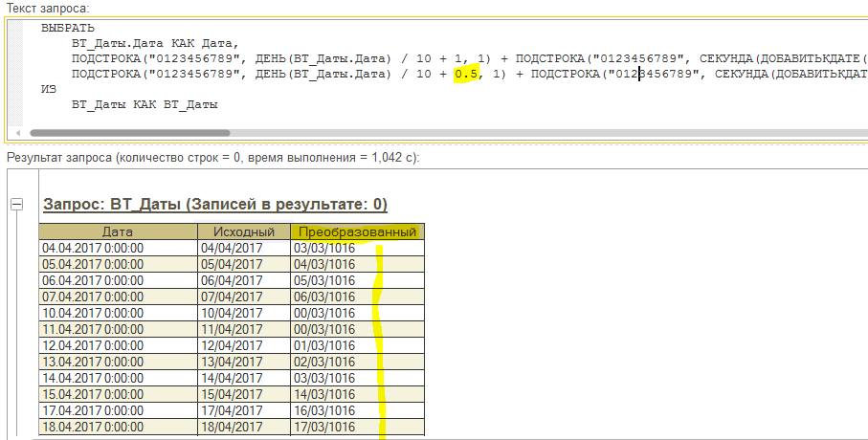Click cell 04.04.2017 0:00:00
Viewport: 868px width, 440px height.
[118, 248]
